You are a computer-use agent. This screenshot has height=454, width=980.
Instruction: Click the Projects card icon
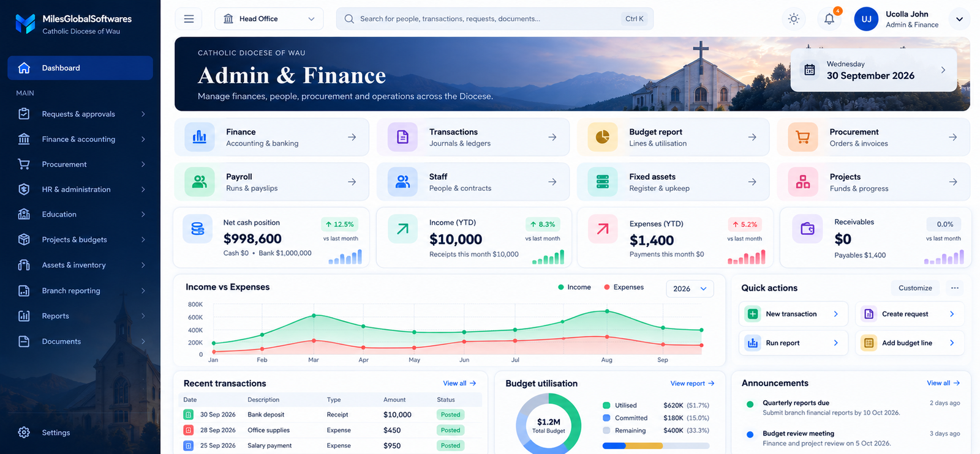803,182
